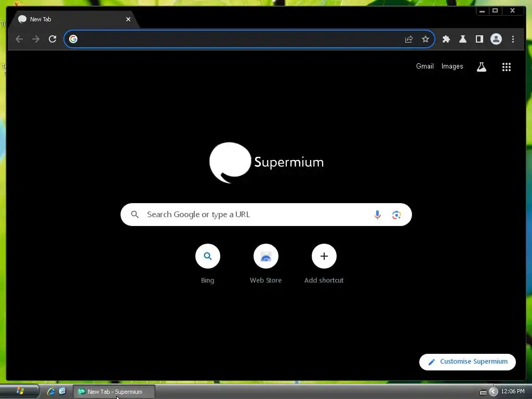
Task: Open the Extensions puzzle menu
Action: tap(446, 39)
